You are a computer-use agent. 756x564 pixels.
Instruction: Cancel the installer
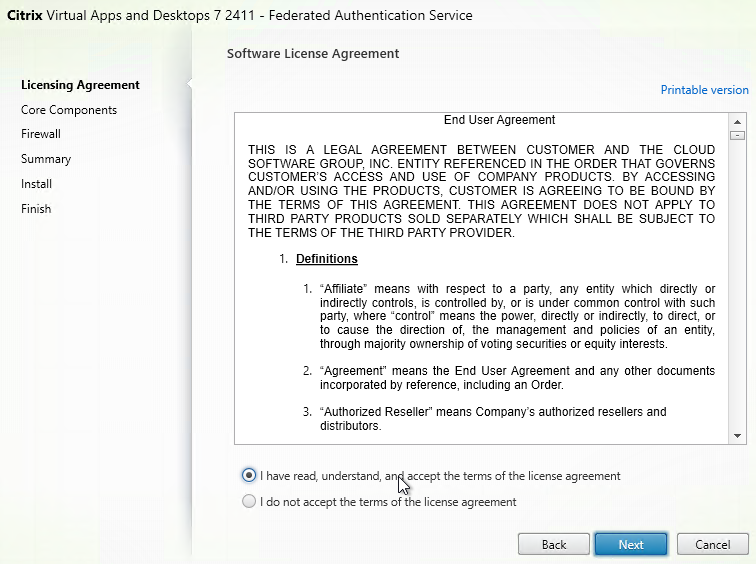coord(712,544)
